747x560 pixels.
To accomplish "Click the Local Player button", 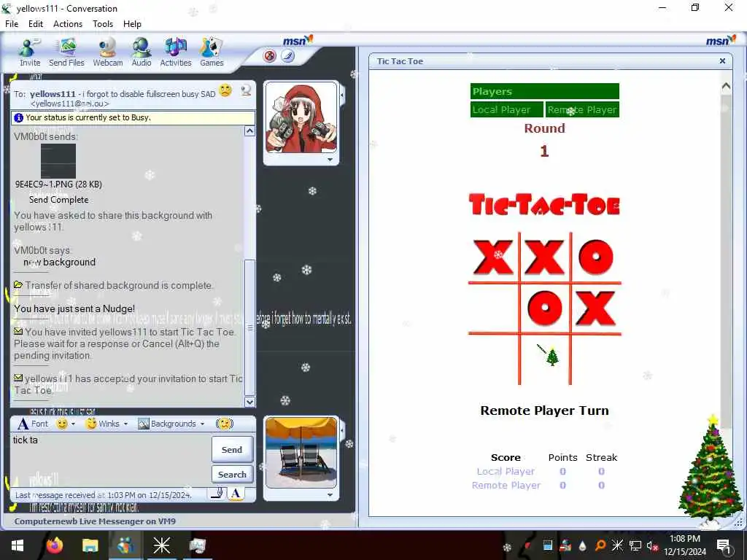I will point(506,109).
